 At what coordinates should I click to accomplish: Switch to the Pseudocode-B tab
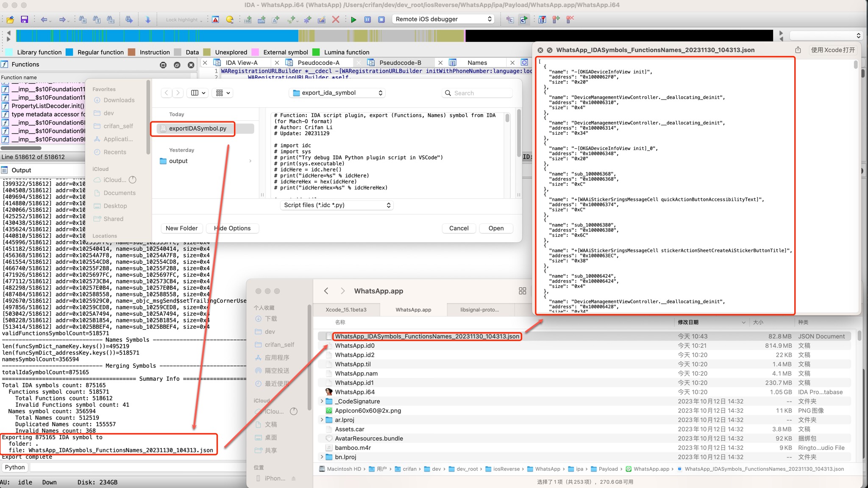tap(400, 63)
